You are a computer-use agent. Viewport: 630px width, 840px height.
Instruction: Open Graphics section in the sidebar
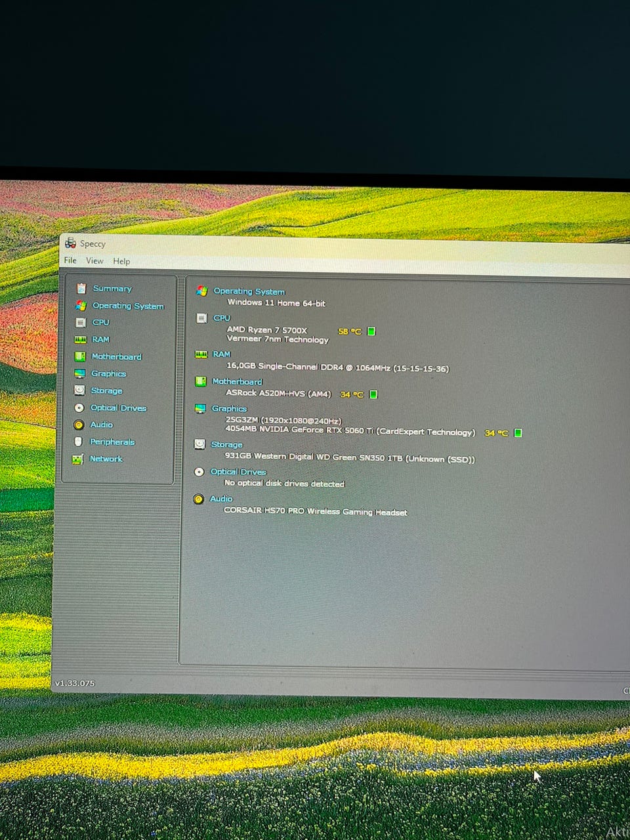pos(108,373)
